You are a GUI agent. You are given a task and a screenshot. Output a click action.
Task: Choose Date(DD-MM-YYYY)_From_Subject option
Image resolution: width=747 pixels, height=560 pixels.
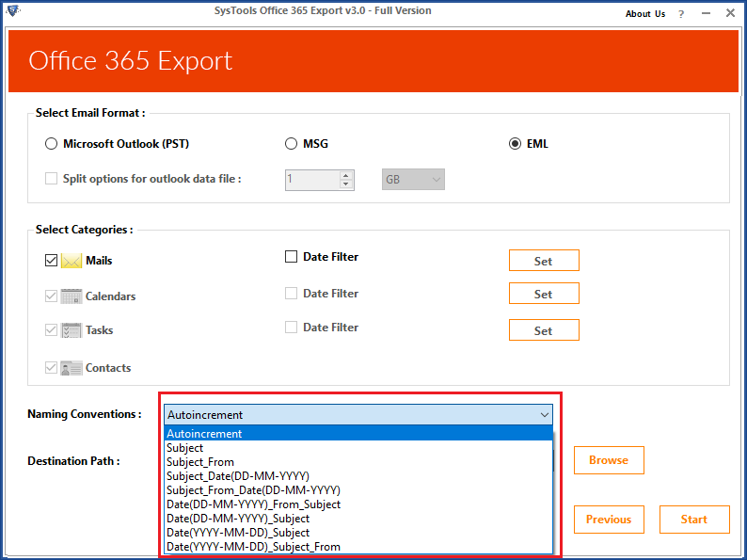(x=358, y=504)
